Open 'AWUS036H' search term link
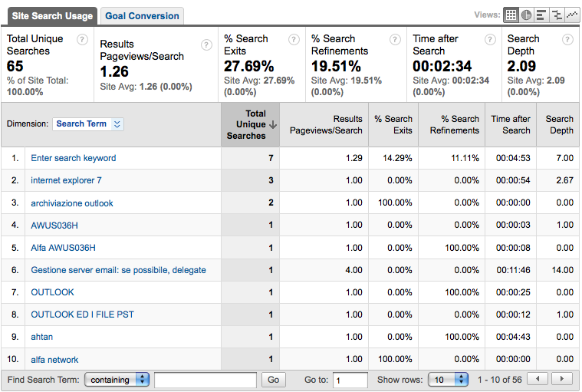Screen dimensions: 582x392 pos(54,226)
